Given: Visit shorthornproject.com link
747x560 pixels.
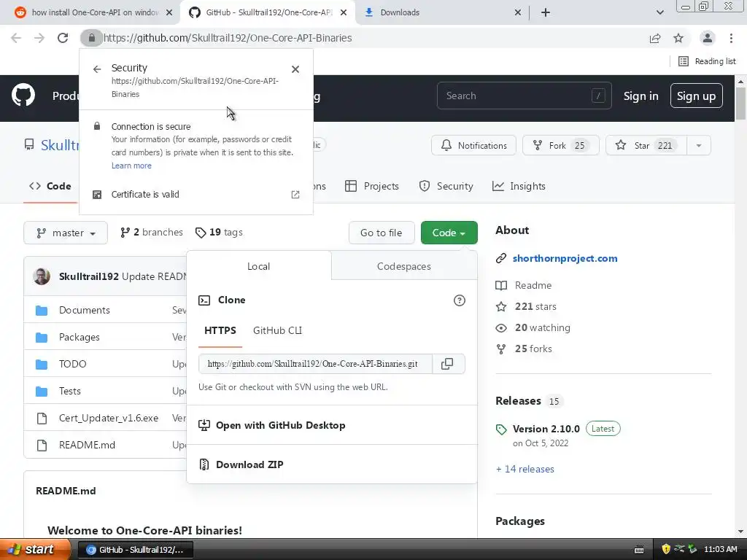Looking at the screenshot, I should point(565,259).
